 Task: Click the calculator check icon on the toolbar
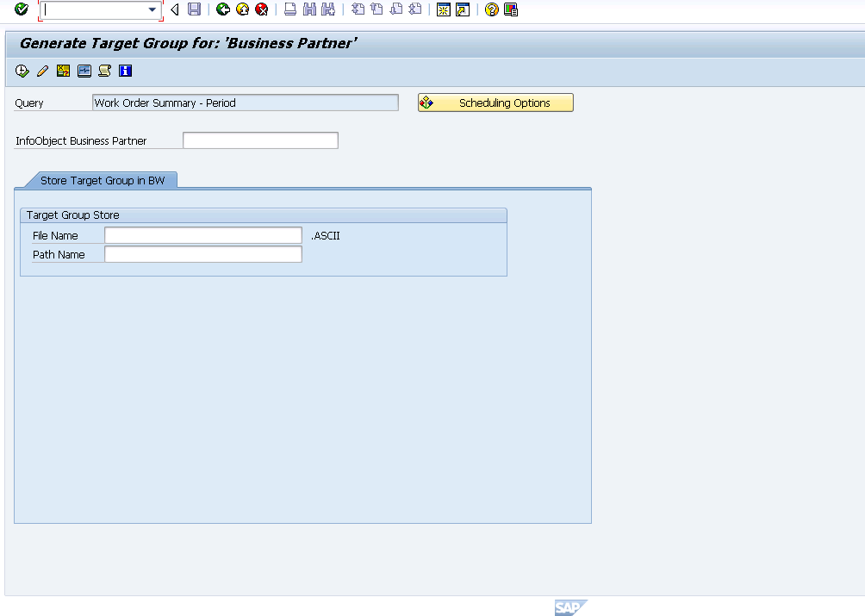pos(63,71)
